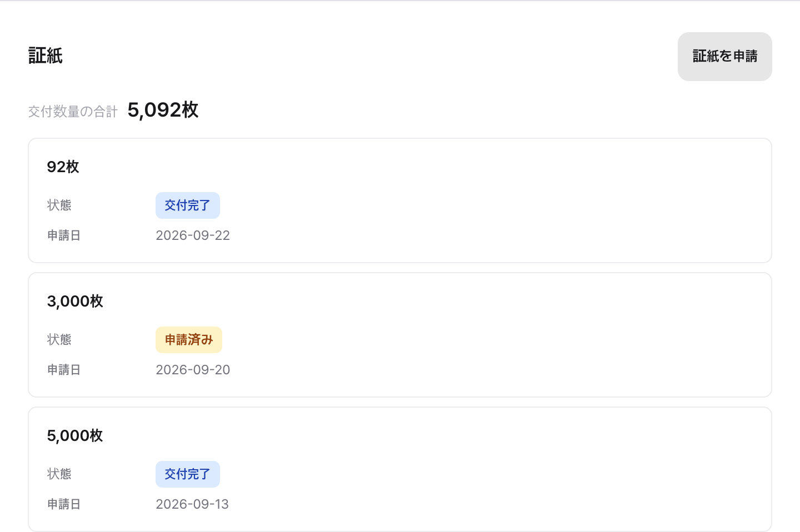Click 状態 label in the 5,000枚 card
Image resolution: width=800 pixels, height=532 pixels.
click(59, 474)
